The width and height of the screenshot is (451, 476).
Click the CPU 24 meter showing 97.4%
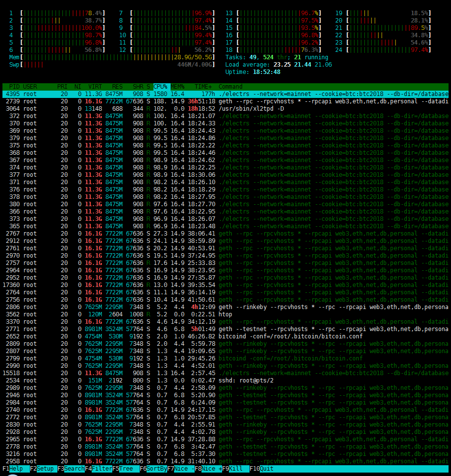point(383,50)
